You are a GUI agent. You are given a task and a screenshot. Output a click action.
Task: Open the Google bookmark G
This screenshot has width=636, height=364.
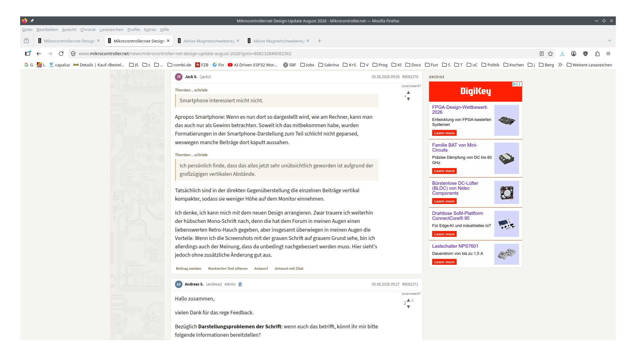point(29,65)
